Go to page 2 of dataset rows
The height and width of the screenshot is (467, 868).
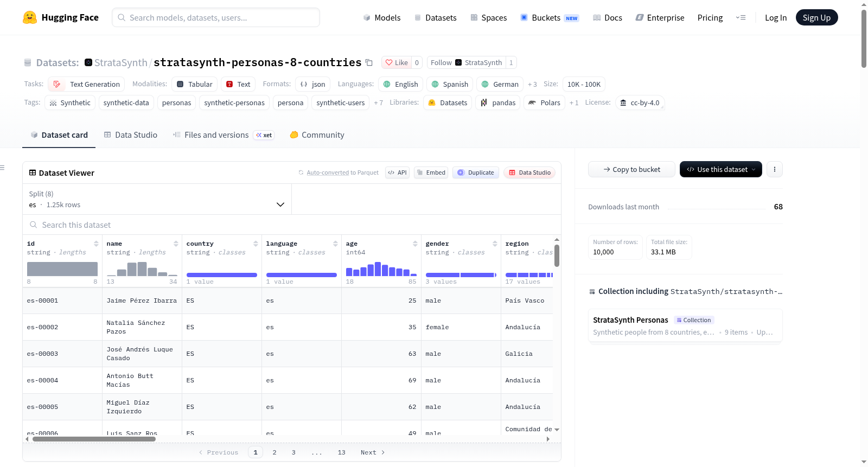click(x=275, y=452)
